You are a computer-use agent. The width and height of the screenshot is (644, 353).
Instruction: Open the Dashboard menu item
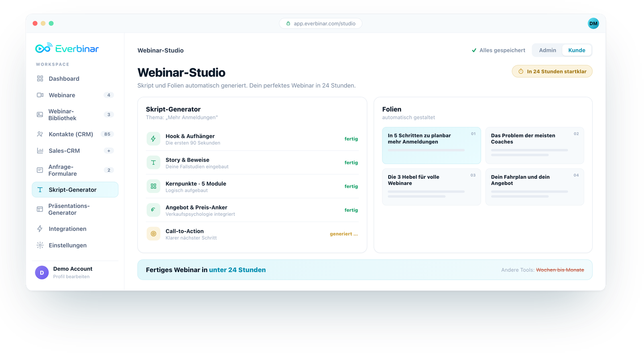(x=75, y=79)
